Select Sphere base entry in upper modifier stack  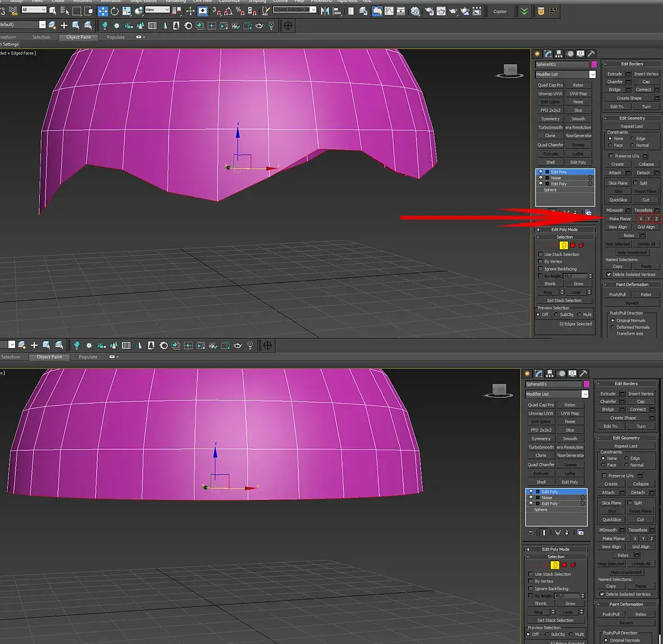pos(550,190)
